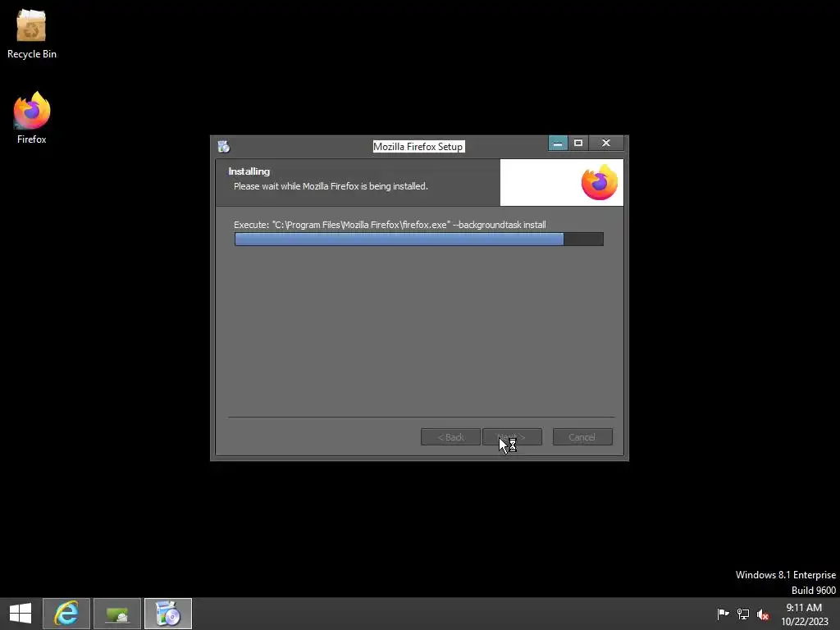This screenshot has width=840, height=630.
Task: Click the Mozilla Firefox Setup title text
Action: pos(418,147)
